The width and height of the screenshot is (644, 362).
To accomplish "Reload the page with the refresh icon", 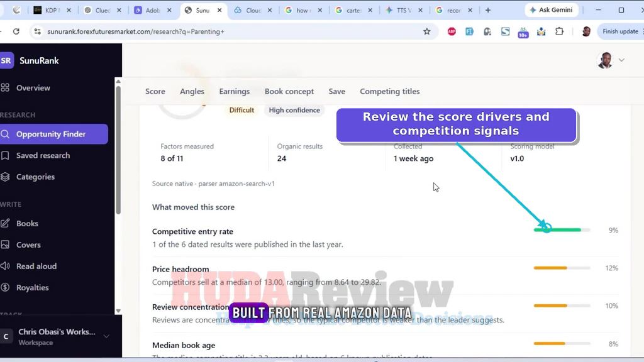I will coord(16,31).
